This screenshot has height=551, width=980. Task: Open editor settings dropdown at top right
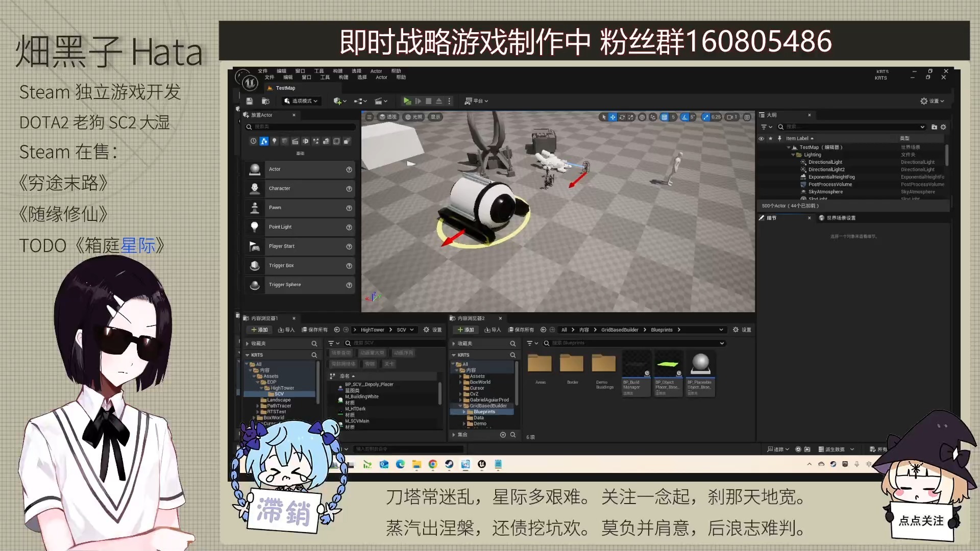click(932, 101)
